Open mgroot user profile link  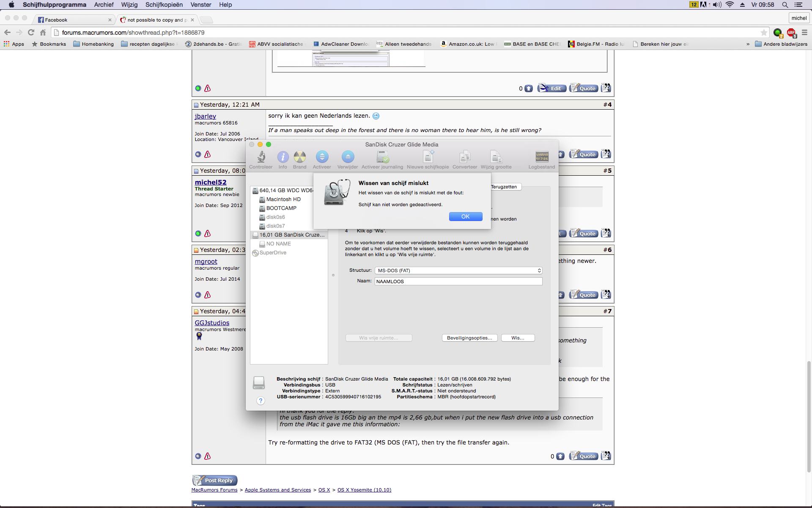[x=206, y=262]
